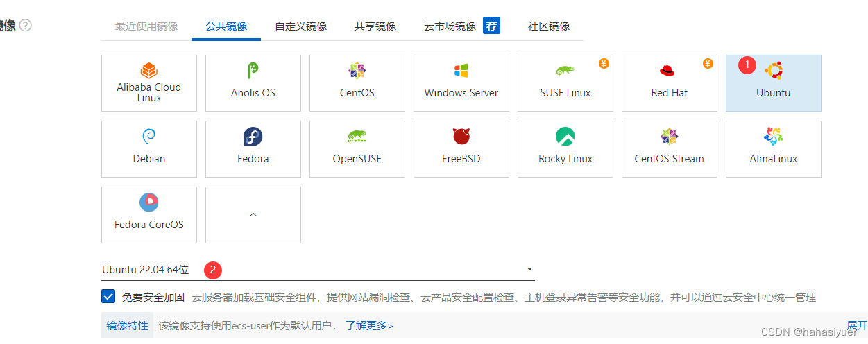Toggle the 免费安全加固 checkbox

click(108, 297)
